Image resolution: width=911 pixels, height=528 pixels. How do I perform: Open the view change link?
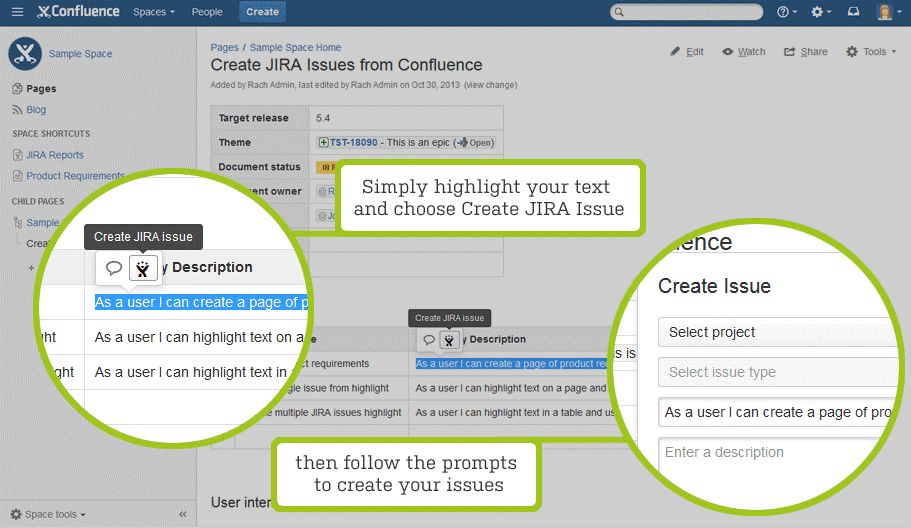point(490,85)
